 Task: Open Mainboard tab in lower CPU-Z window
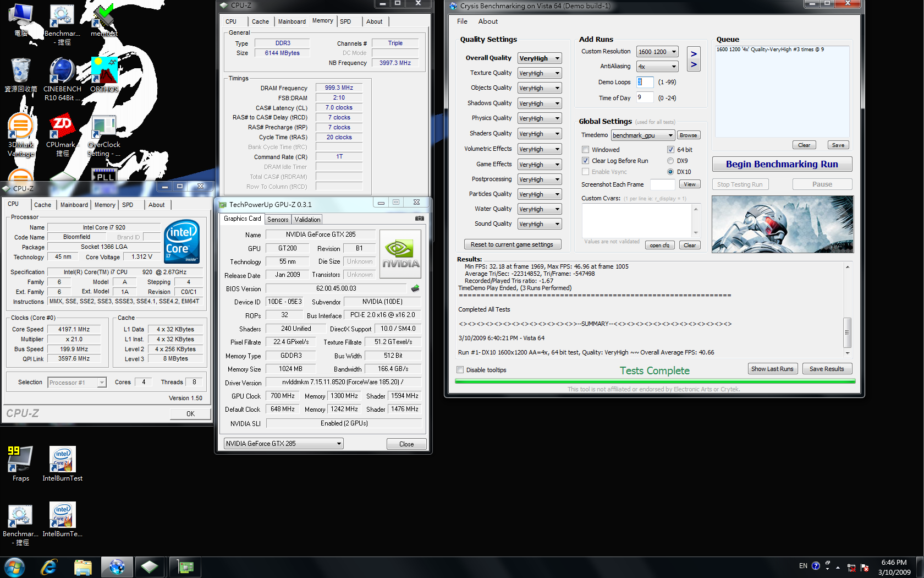(74, 205)
